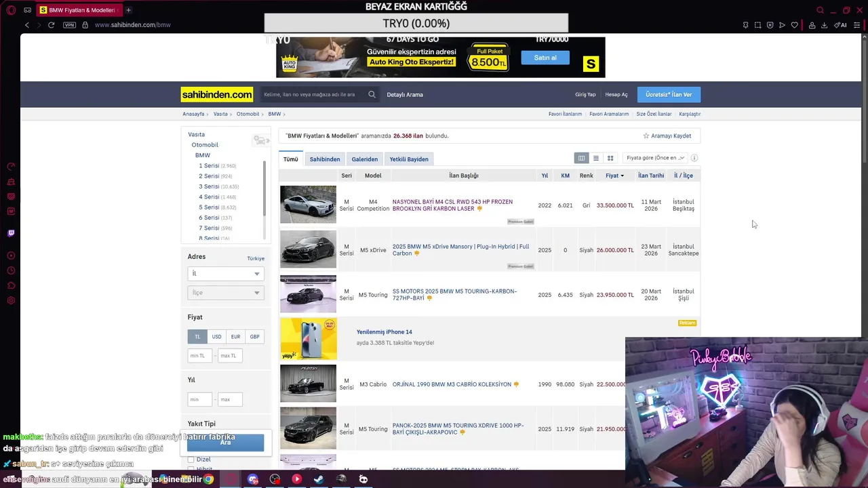Select USD currency option
Image resolution: width=868 pixels, height=488 pixels.
(x=216, y=337)
